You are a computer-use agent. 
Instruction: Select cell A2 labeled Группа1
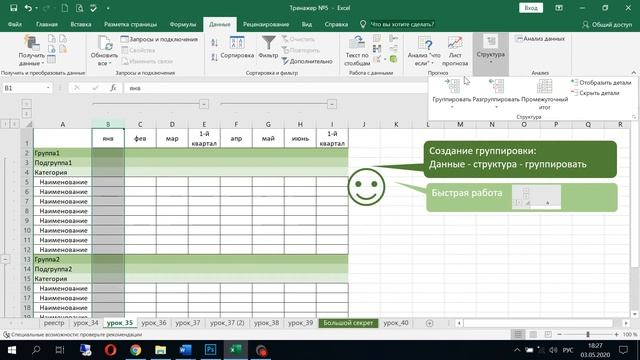pos(62,153)
